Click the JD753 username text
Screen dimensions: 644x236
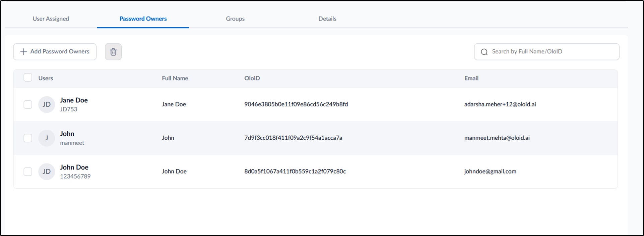pyautogui.click(x=69, y=109)
